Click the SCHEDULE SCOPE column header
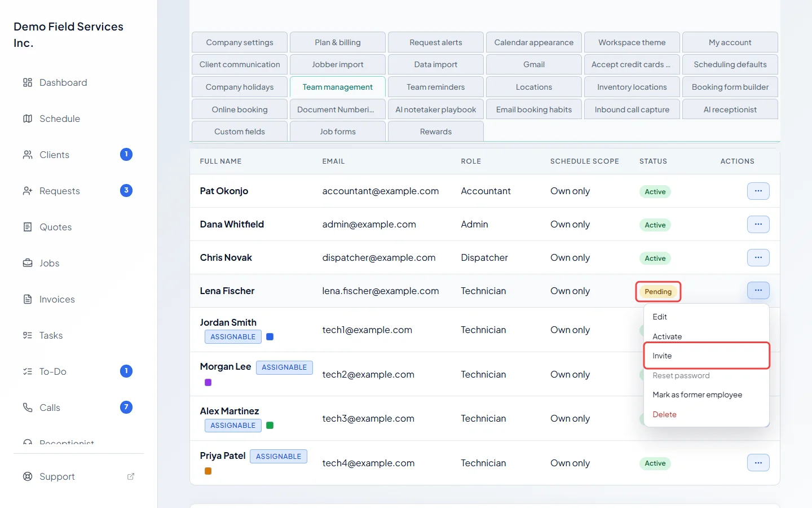 [585, 161]
